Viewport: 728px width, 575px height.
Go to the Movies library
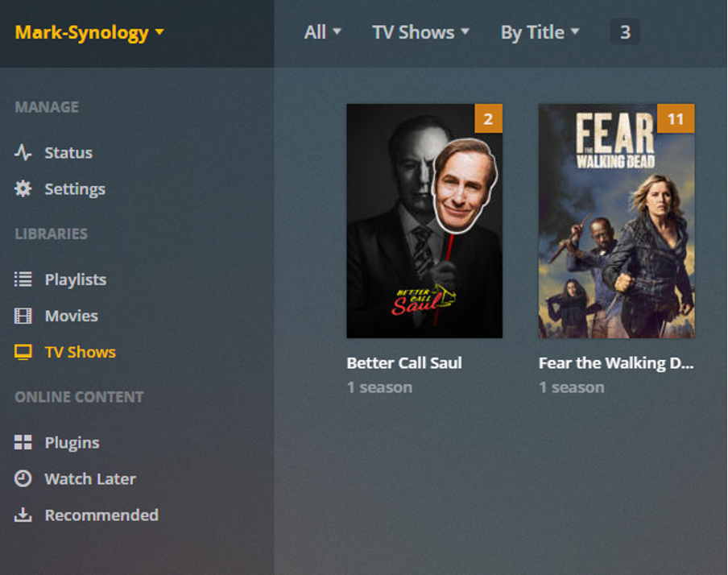coord(71,316)
